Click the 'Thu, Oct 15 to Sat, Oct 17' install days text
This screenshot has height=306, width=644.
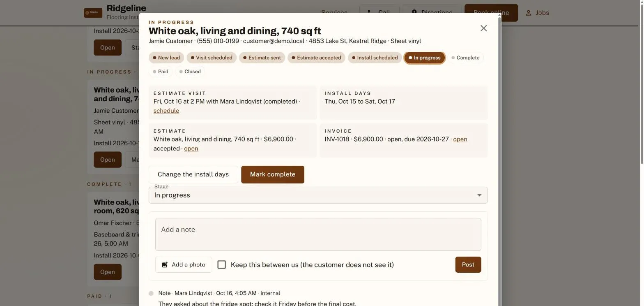point(360,101)
